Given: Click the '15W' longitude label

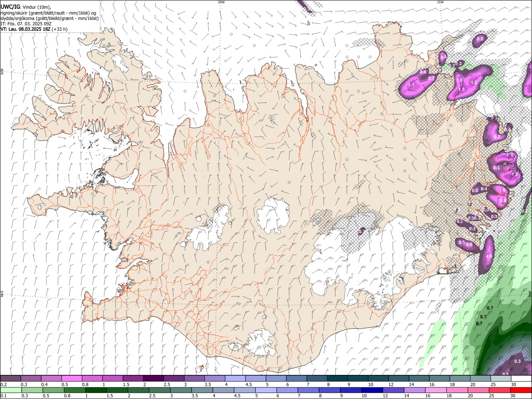Looking at the screenshot, I should tap(440, 2).
